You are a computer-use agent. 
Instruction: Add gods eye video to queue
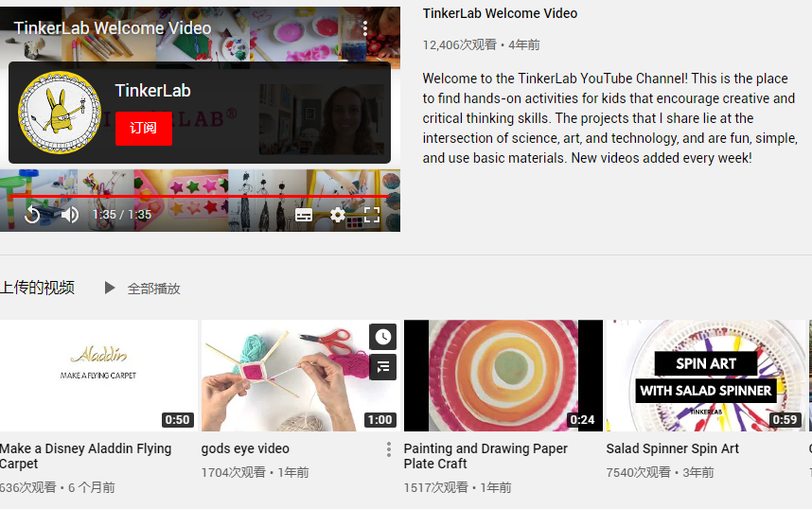382,367
